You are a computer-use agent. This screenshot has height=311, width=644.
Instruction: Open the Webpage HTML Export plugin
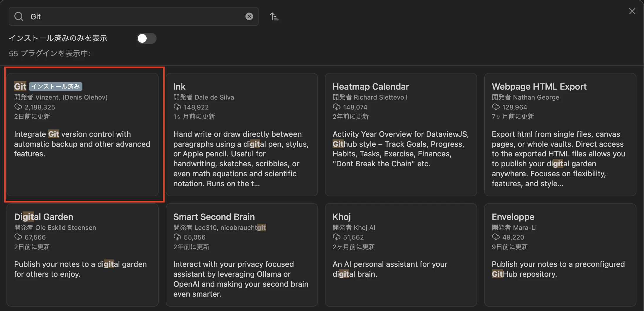560,134
